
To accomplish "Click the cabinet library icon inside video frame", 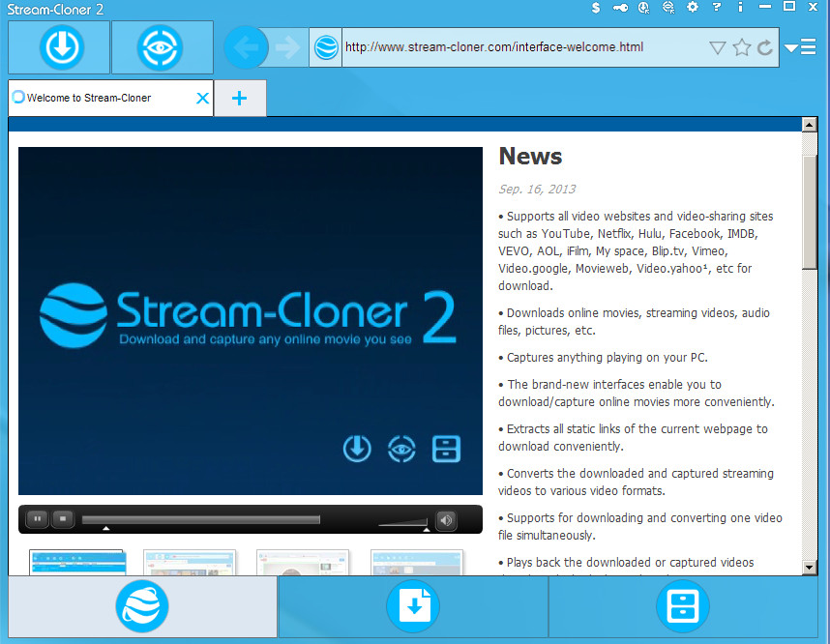I will point(446,450).
